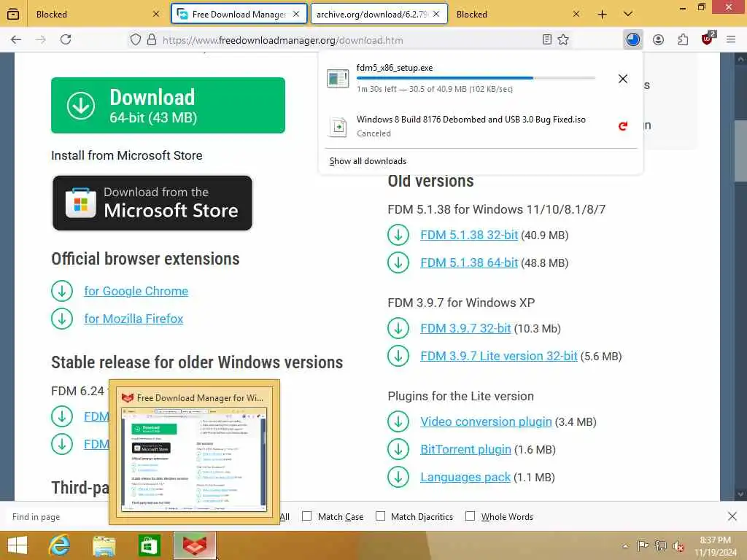This screenshot has width=747, height=560.
Task: Open the Firefox account icon
Action: point(659,39)
